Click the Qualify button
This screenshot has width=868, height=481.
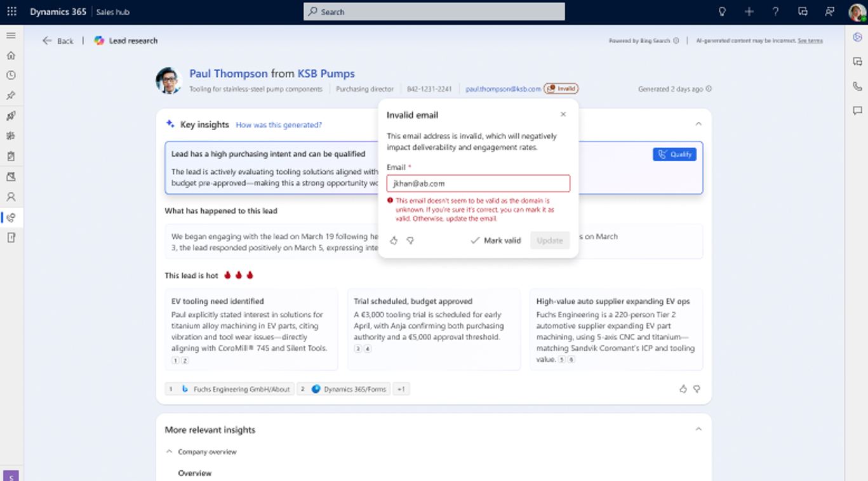coord(674,154)
